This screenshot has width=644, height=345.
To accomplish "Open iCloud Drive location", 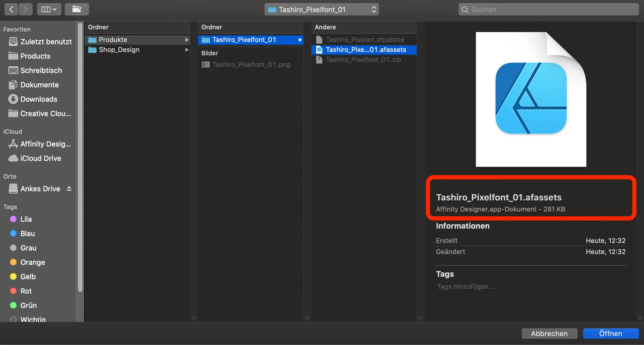I will [x=40, y=158].
